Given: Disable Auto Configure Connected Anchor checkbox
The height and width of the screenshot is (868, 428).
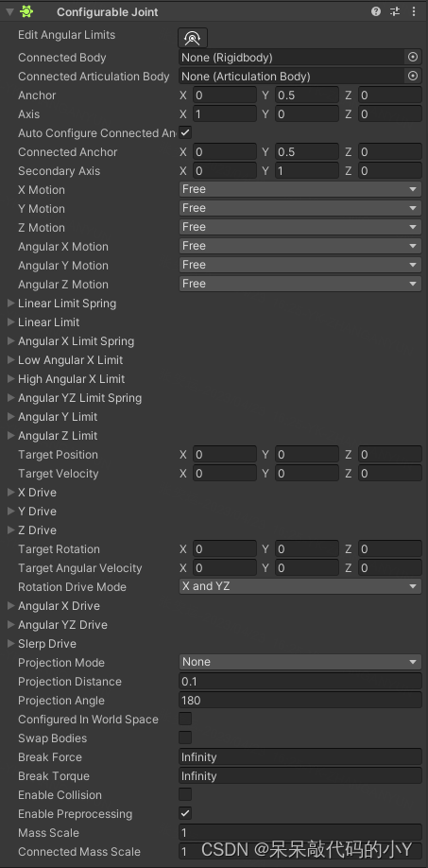Looking at the screenshot, I should point(185,133).
